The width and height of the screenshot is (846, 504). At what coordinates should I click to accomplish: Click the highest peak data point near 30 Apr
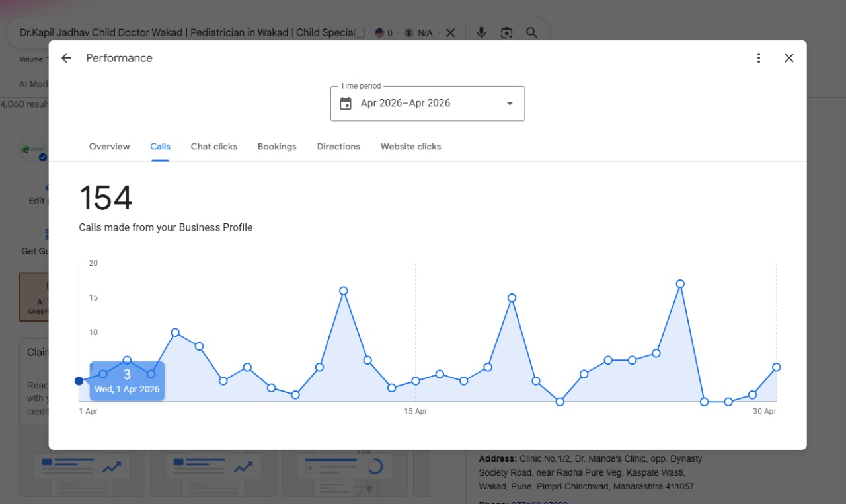tap(680, 284)
